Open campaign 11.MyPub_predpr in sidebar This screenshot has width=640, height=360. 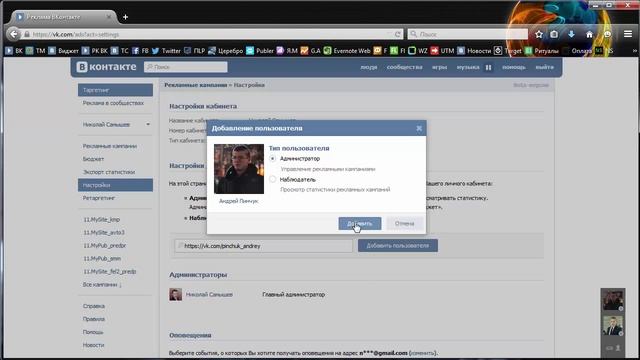[x=104, y=245]
